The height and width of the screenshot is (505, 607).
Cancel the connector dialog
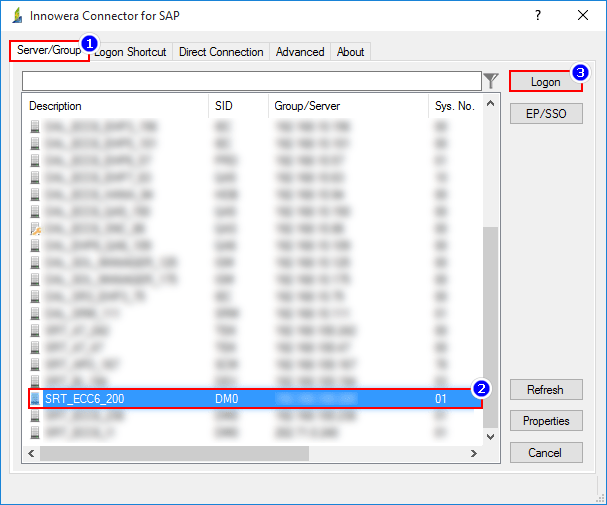pyautogui.click(x=546, y=452)
